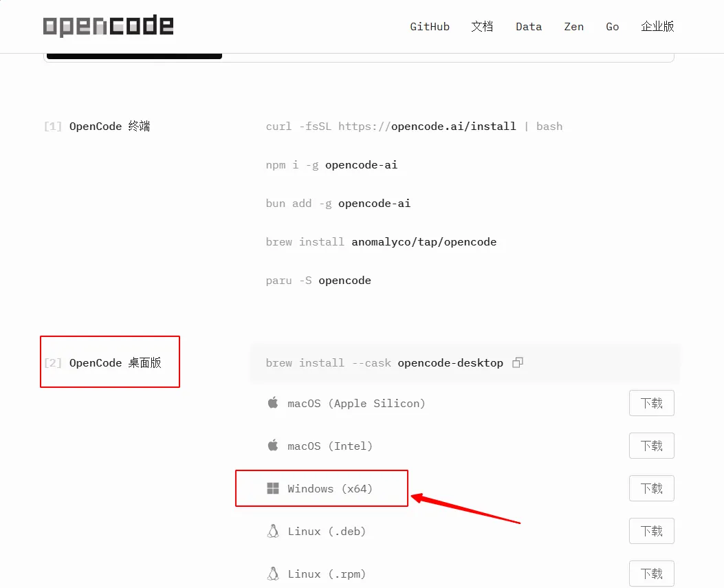Go to the Data page
This screenshot has width=724, height=588.
[529, 27]
